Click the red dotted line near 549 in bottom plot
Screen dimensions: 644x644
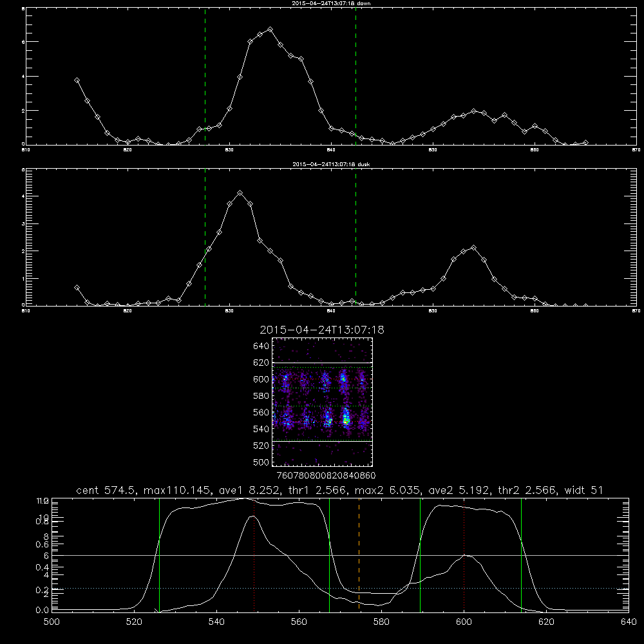254,554
